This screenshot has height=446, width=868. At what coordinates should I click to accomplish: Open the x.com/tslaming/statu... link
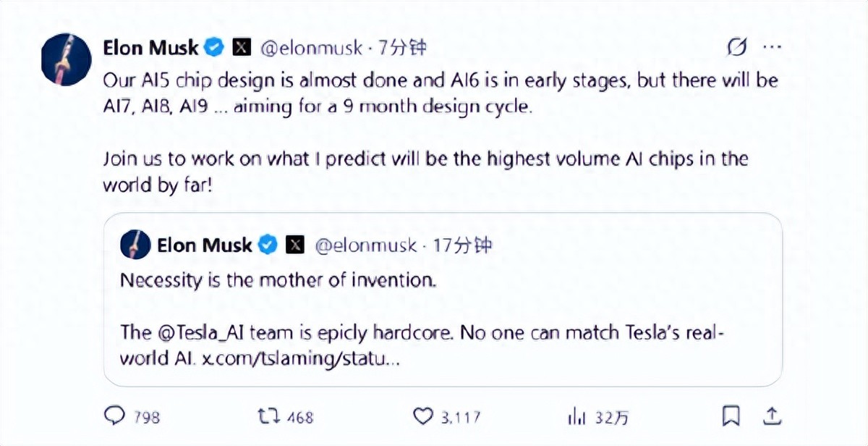coord(300,360)
